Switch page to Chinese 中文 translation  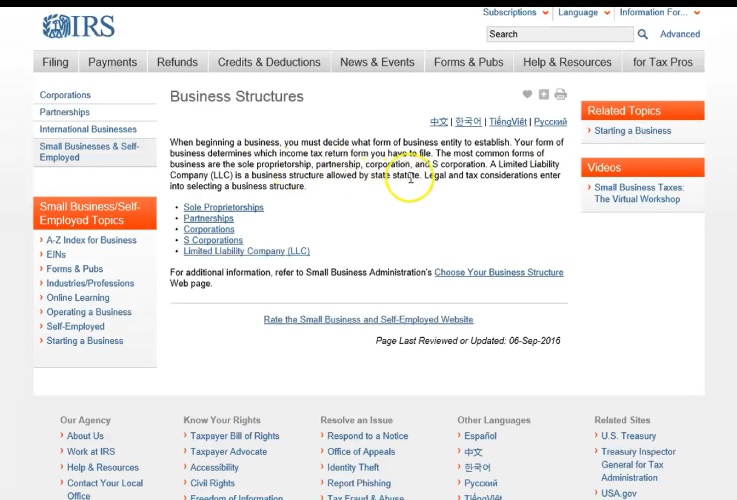coord(439,122)
